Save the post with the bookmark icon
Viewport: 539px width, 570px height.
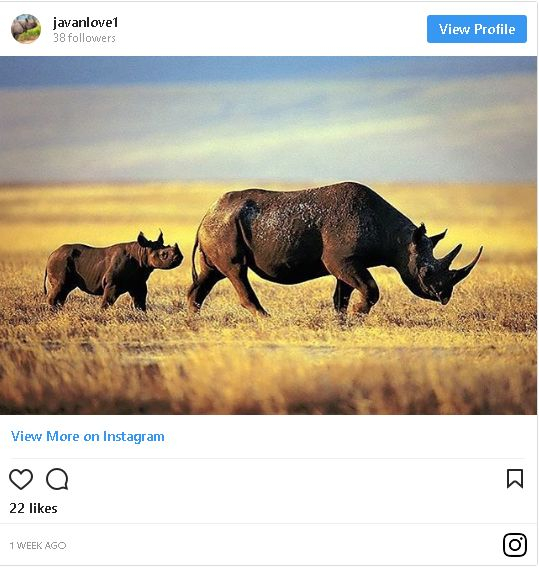[x=515, y=478]
